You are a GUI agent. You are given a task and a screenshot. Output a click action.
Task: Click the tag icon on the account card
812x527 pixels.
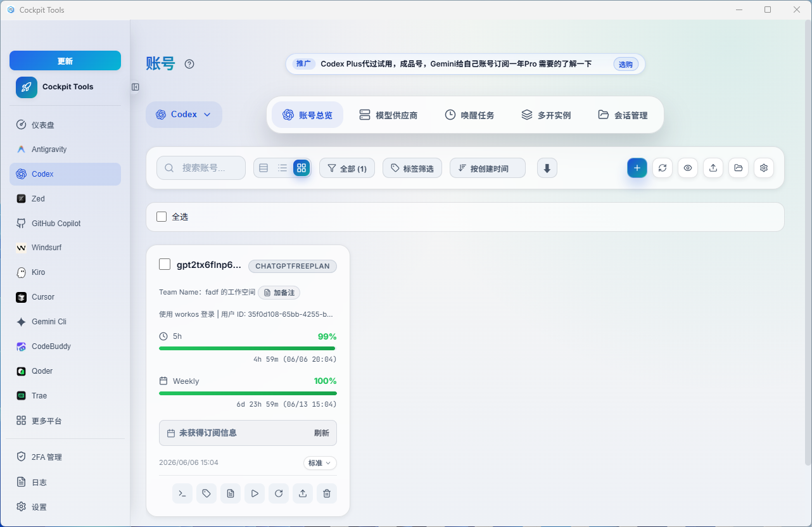pyautogui.click(x=206, y=493)
